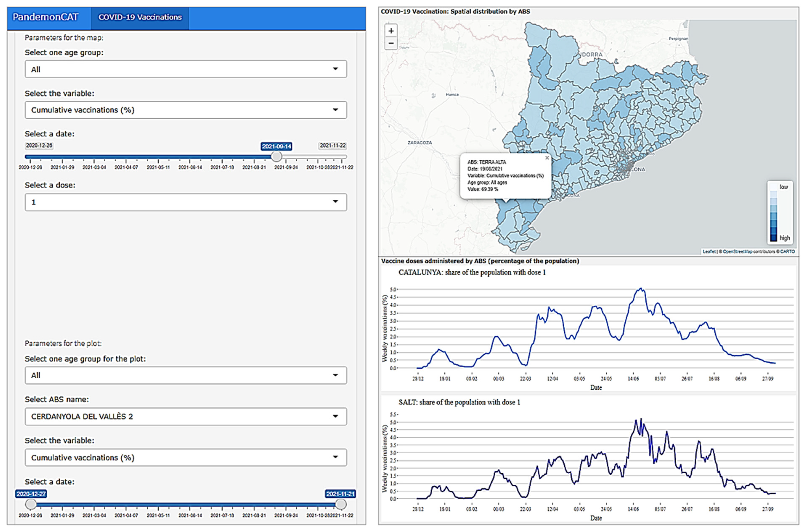Open the Leaflet attribution link
Screen dimensions: 805x532
pyautogui.click(x=709, y=251)
